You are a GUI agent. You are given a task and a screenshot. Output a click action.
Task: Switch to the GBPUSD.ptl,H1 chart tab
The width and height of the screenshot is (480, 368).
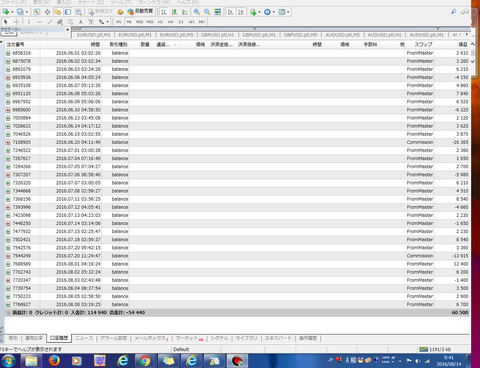218,35
